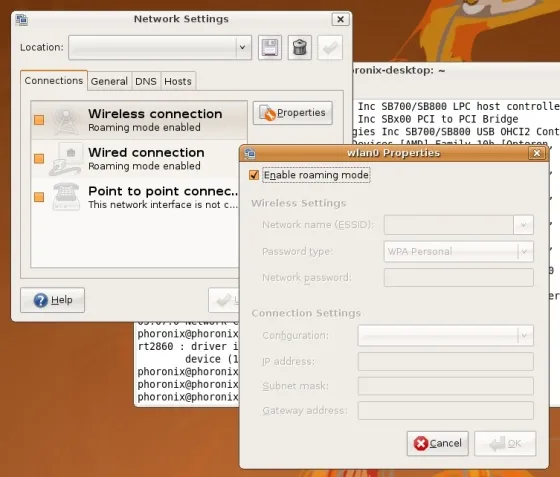This screenshot has height=477, width=560.
Task: Toggle the Point to point connection checkbox
Action: pos(39,197)
